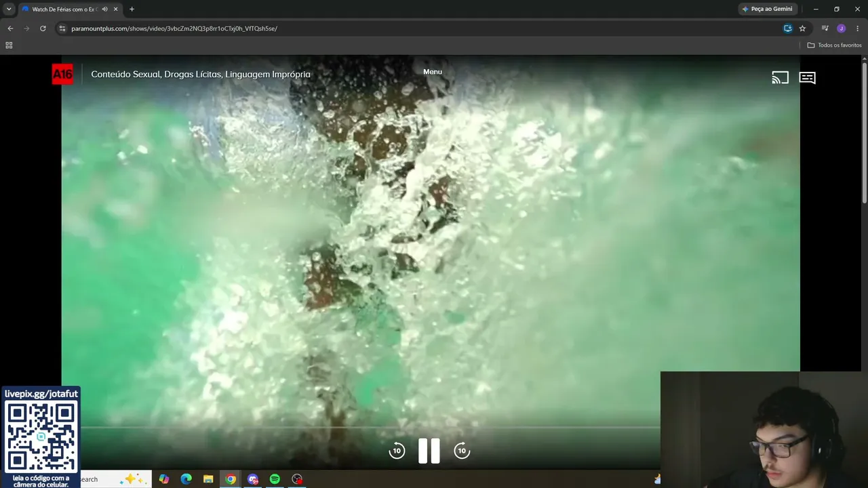Minimize the Chrome window
Image resolution: width=868 pixels, height=488 pixels.
816,9
